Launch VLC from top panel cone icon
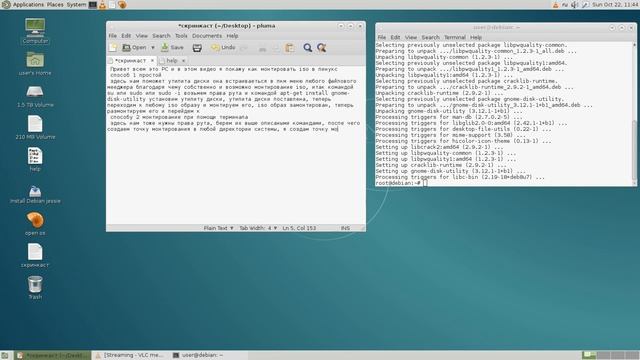640x360 pixels. pos(103,5)
